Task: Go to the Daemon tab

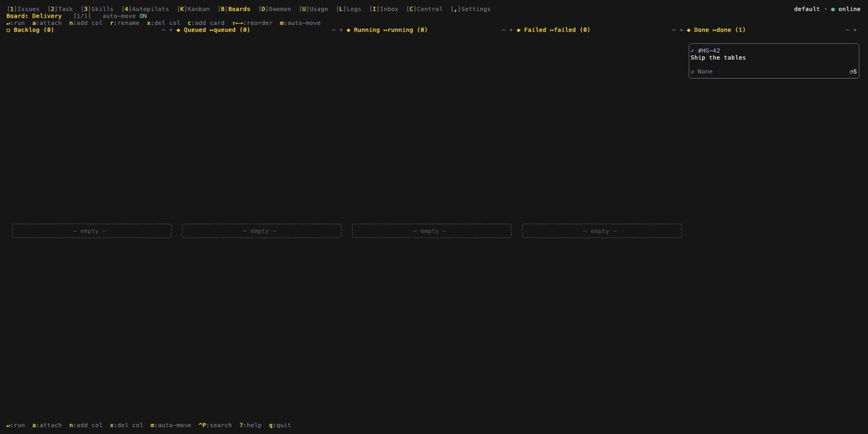Action: coord(275,9)
